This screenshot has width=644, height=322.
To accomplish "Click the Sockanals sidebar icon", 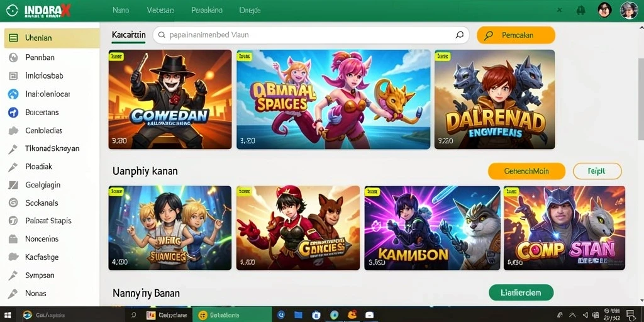I will point(13,203).
